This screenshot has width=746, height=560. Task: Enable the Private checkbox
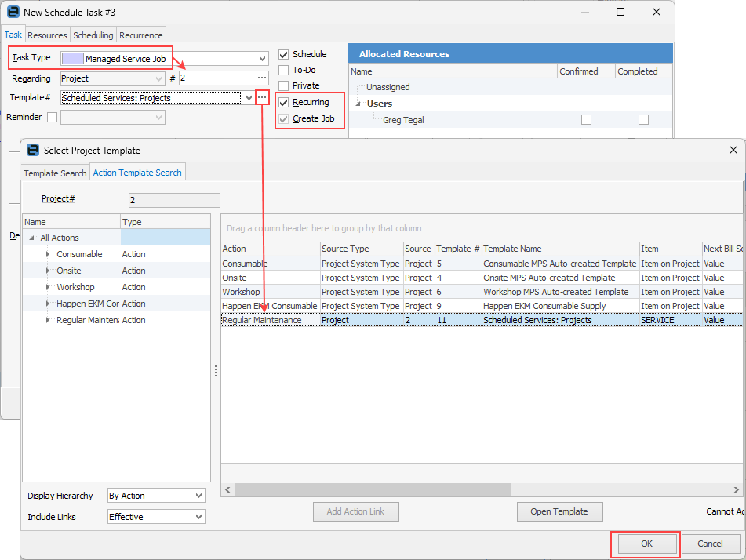[x=284, y=85]
